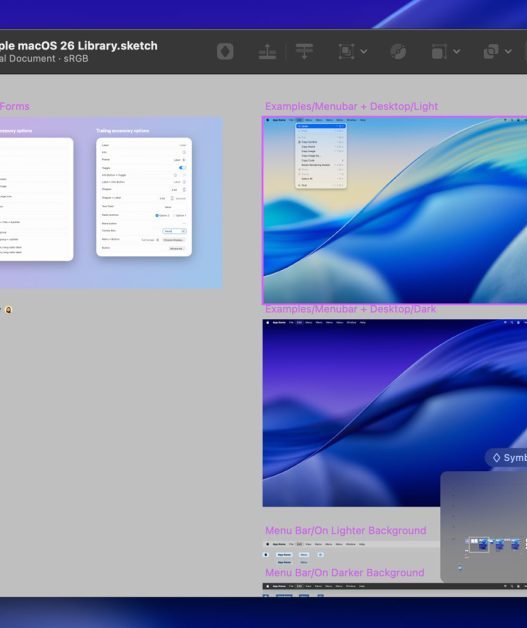Select the Menu Bar/On Darker Background label

344,573
